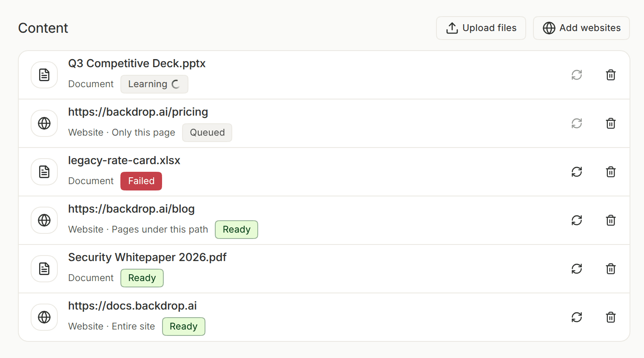Click the globe icon beside backdrop.ai/blog

coord(44,220)
